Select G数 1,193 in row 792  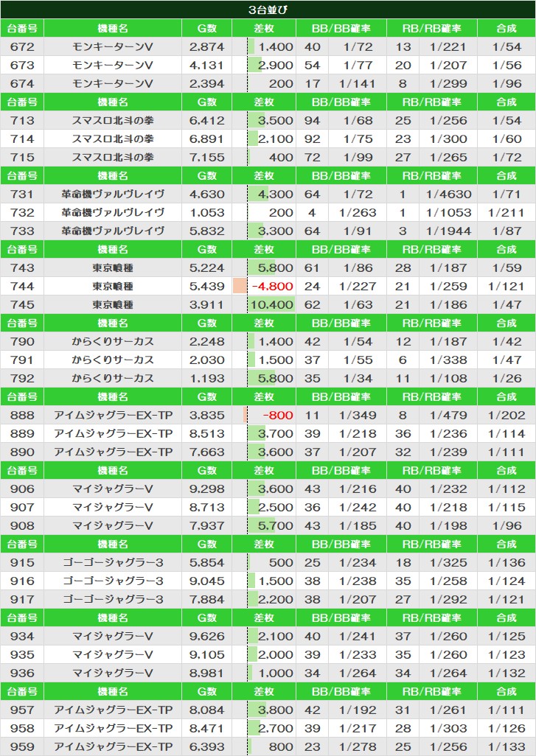[206, 379]
